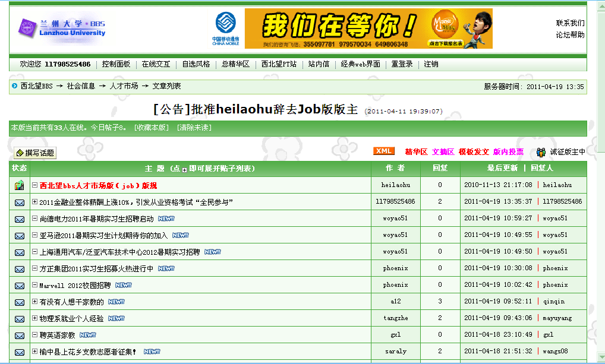Open the 精华区 link

pyautogui.click(x=416, y=152)
